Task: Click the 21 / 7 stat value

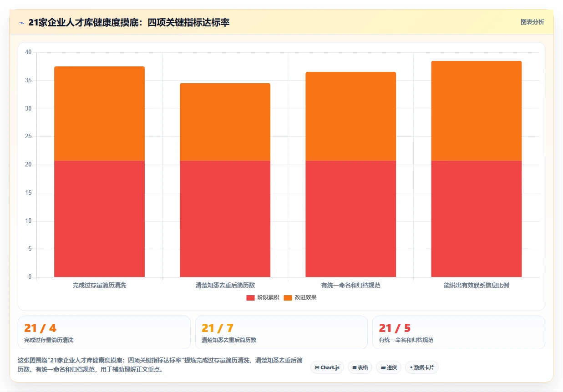Action: coord(218,328)
